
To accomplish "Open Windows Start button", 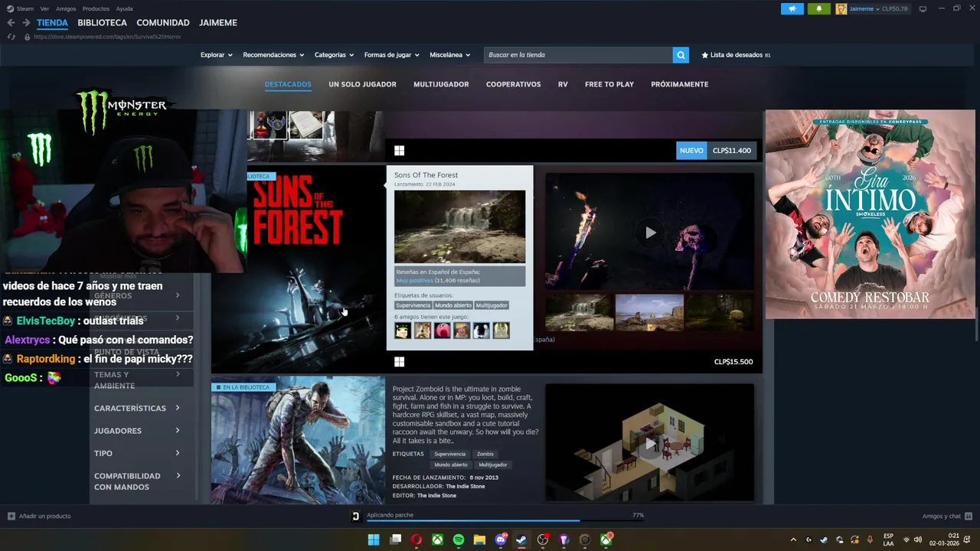I will (374, 540).
